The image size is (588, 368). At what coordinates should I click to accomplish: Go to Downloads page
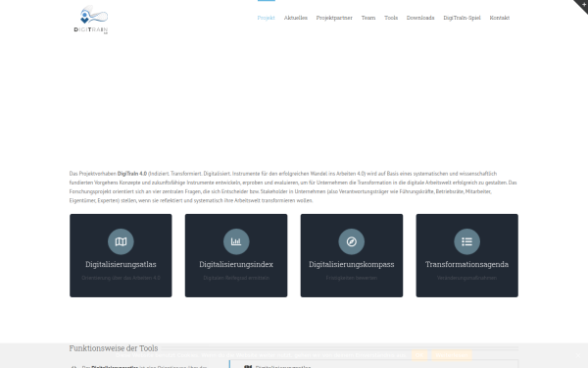420,18
